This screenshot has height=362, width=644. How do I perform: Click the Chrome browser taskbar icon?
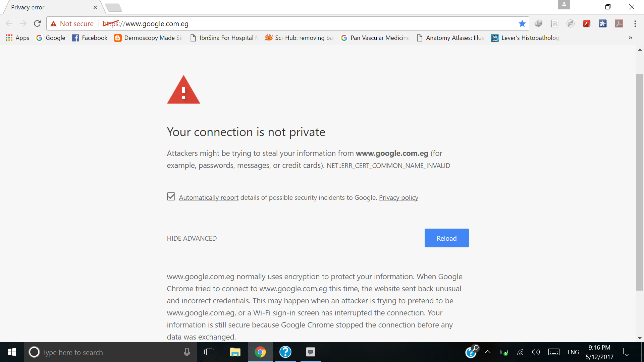(261, 352)
